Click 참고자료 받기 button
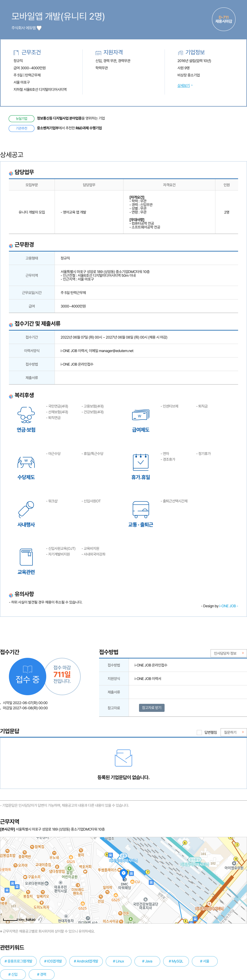 pyautogui.click(x=152, y=708)
